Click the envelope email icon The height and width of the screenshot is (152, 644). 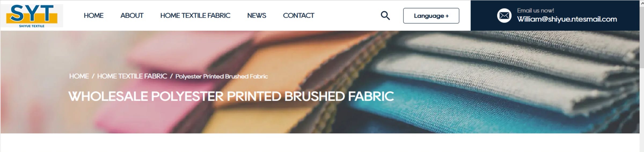504,16
